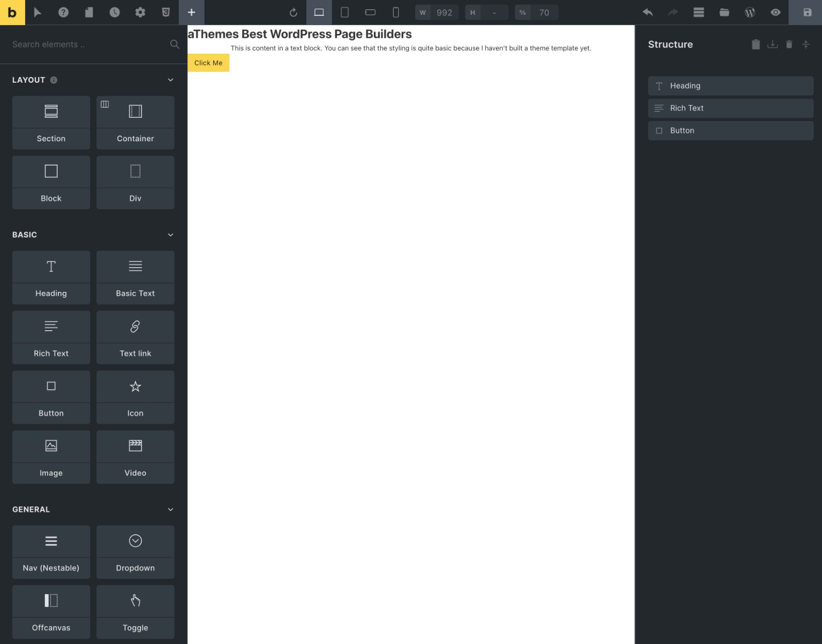Click the LAYOUT info icon
This screenshot has height=644, width=822.
click(54, 80)
